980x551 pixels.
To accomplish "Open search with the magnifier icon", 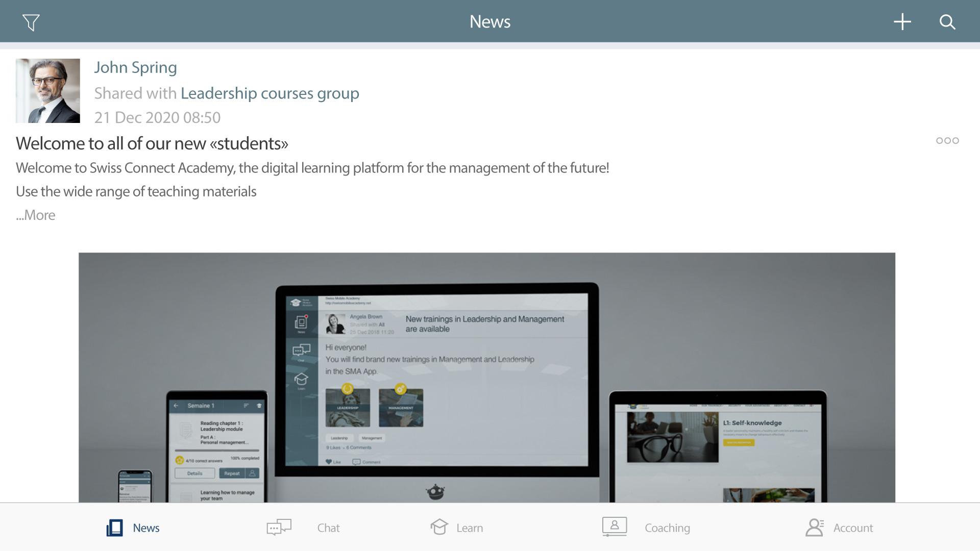I will (947, 22).
